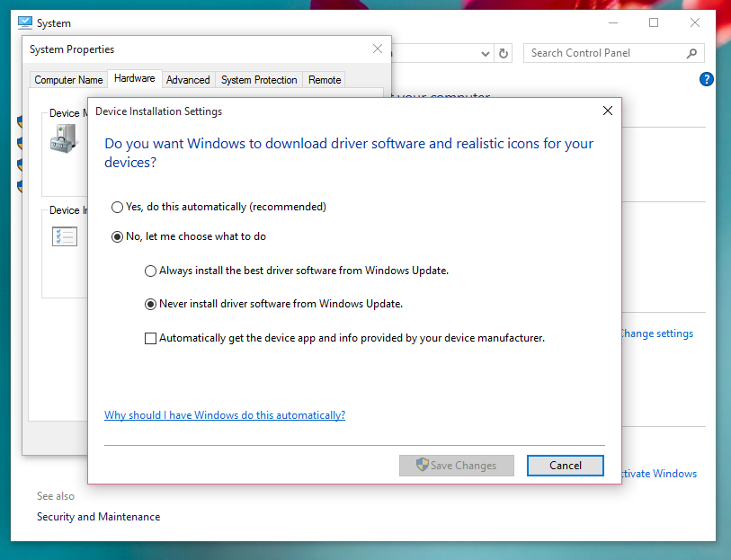The height and width of the screenshot is (560, 731).
Task: Click the 'See also' label in System window
Action: point(56,496)
